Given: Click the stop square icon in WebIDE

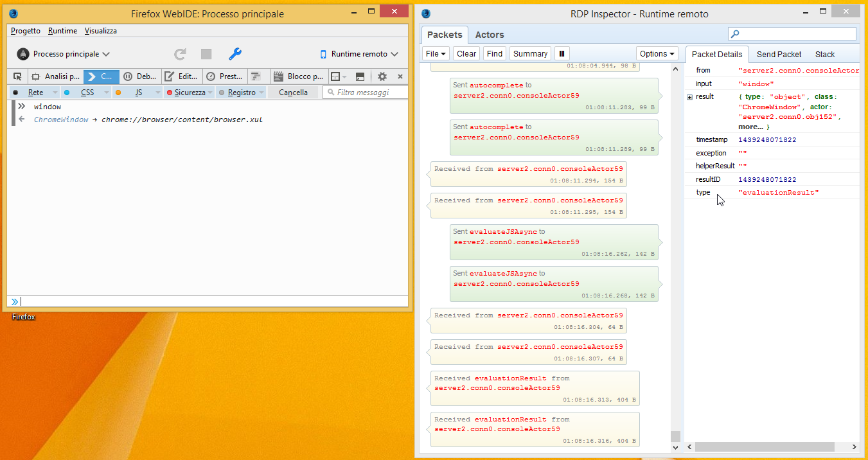Looking at the screenshot, I should [206, 54].
